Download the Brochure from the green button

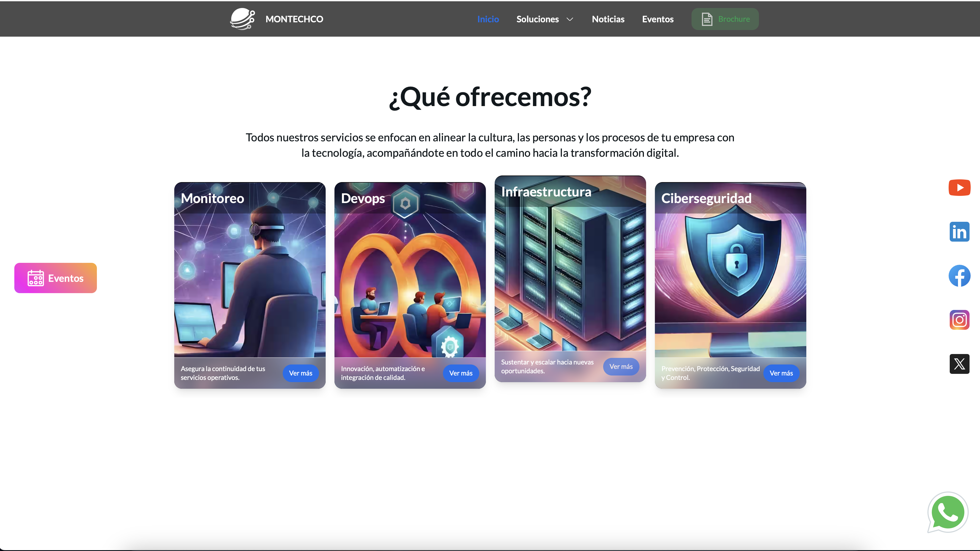[725, 19]
